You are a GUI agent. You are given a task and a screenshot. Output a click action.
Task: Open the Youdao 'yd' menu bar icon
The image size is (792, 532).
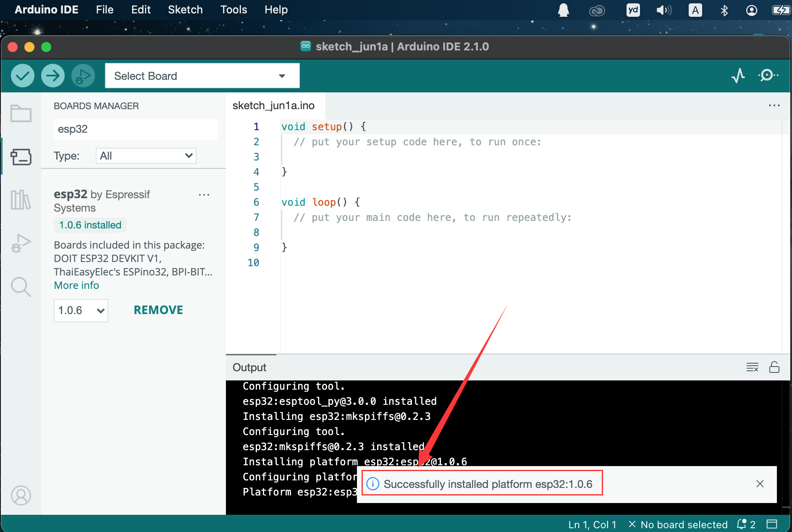[x=633, y=10]
